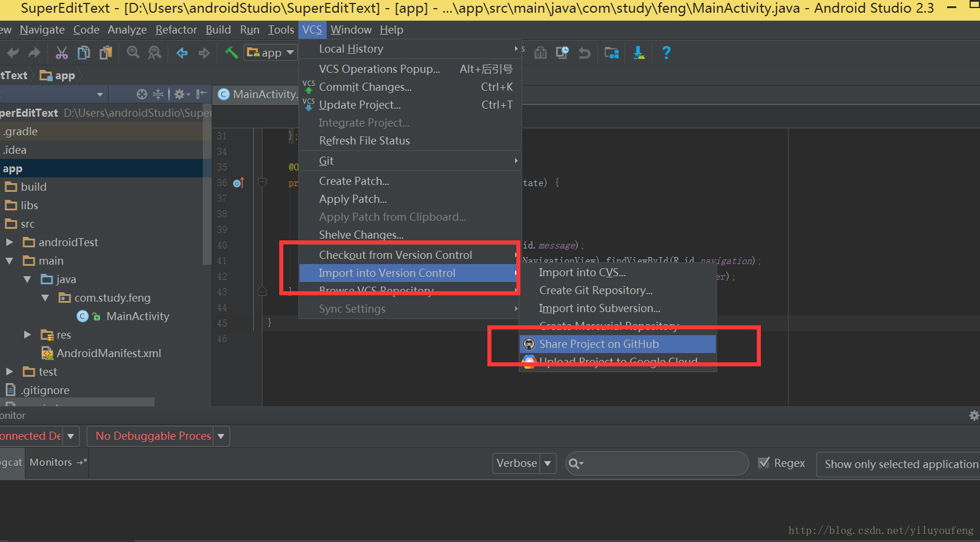Click the app breadcrumb in navigation bar
Viewport: 980px width, 542px height.
click(57, 76)
